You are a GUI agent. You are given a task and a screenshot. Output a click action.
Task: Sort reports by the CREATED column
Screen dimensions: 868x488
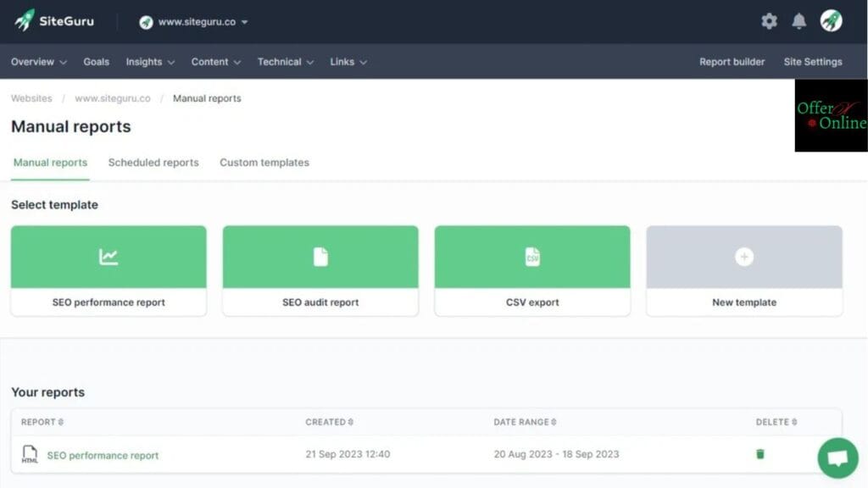click(330, 422)
